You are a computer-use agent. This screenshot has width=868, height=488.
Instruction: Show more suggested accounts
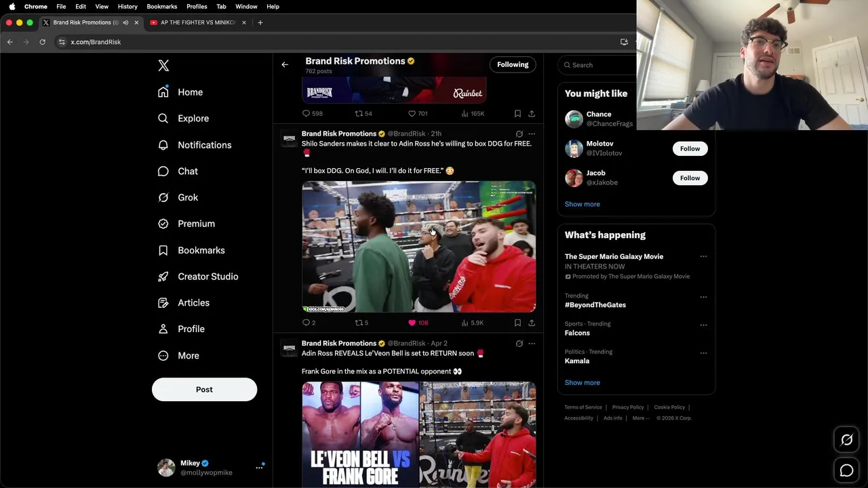tap(582, 204)
